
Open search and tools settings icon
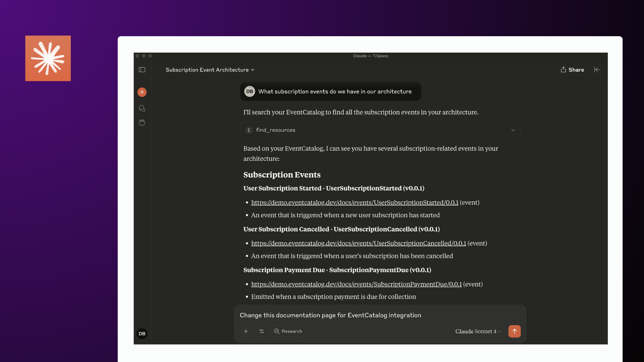261,331
